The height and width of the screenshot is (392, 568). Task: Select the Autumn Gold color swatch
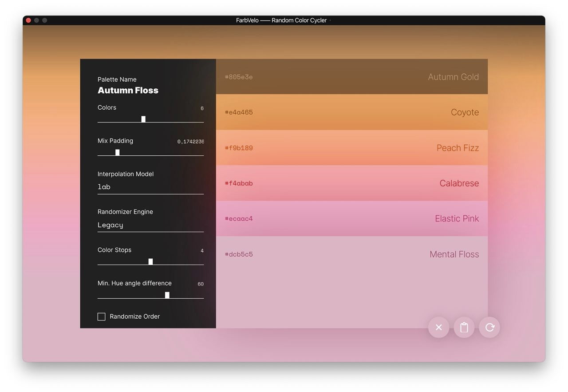click(x=351, y=76)
